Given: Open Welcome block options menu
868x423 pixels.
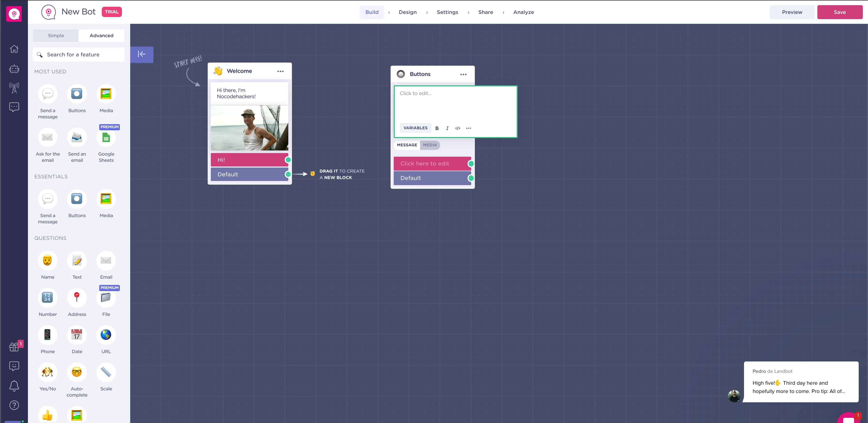Looking at the screenshot, I should tap(280, 71).
